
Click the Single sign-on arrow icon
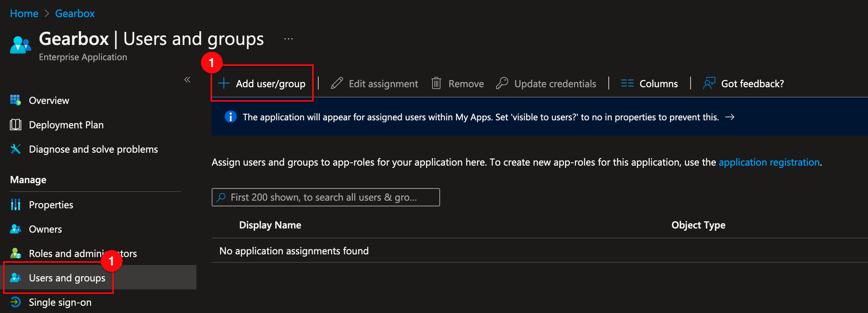[16, 302]
